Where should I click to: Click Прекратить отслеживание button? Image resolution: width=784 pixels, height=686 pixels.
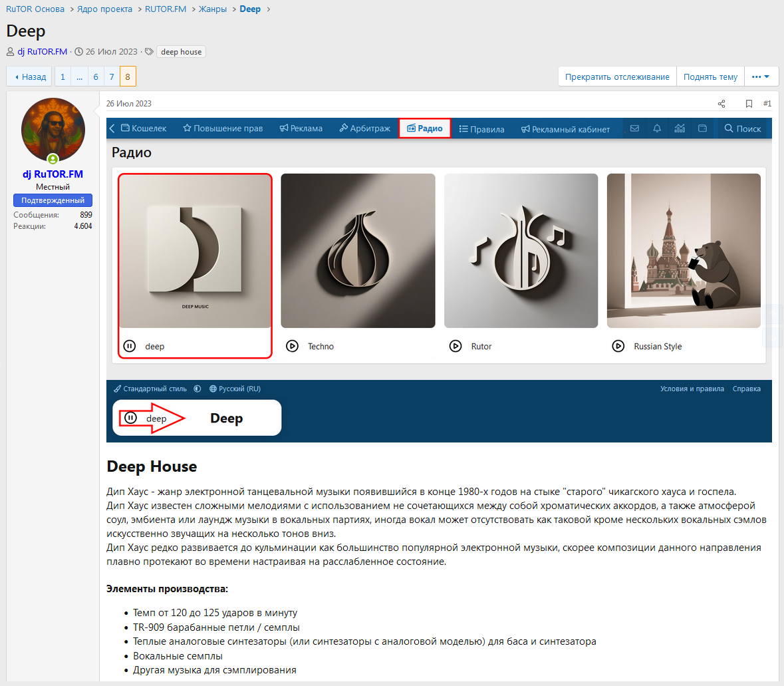tap(616, 77)
